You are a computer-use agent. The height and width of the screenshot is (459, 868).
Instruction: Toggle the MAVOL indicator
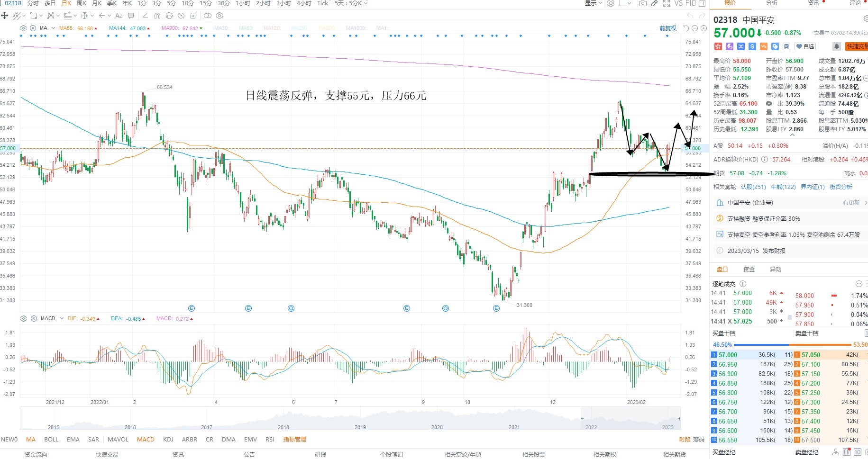tap(118, 439)
